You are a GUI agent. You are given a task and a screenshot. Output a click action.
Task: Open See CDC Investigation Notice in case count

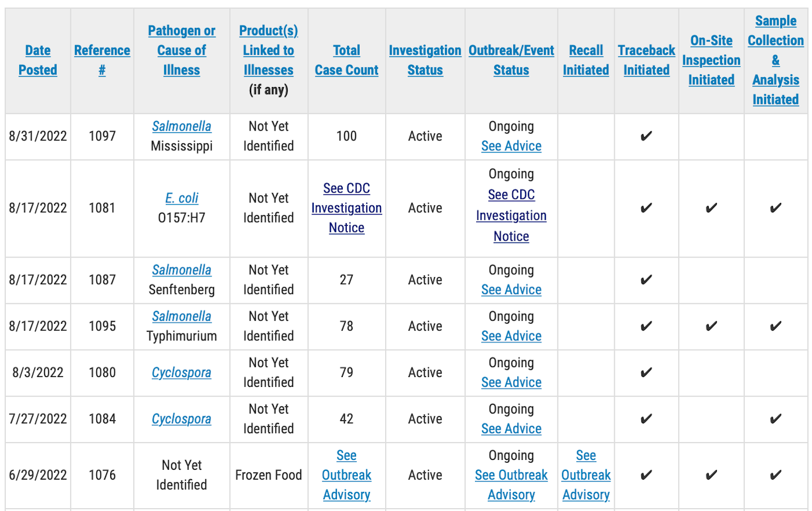346,208
